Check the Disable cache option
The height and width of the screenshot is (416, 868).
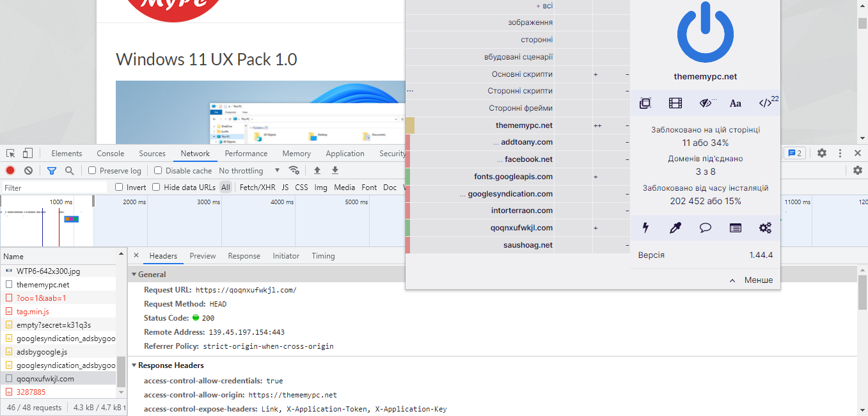point(157,170)
